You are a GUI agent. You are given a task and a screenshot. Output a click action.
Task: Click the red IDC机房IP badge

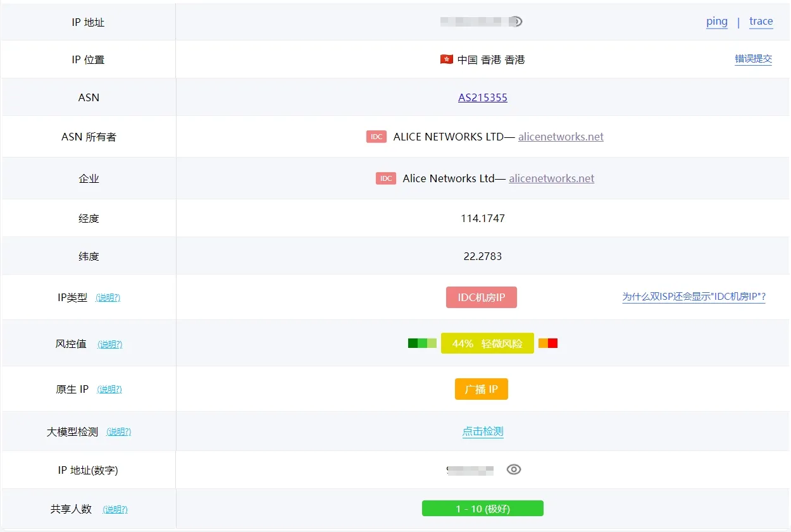[481, 297]
